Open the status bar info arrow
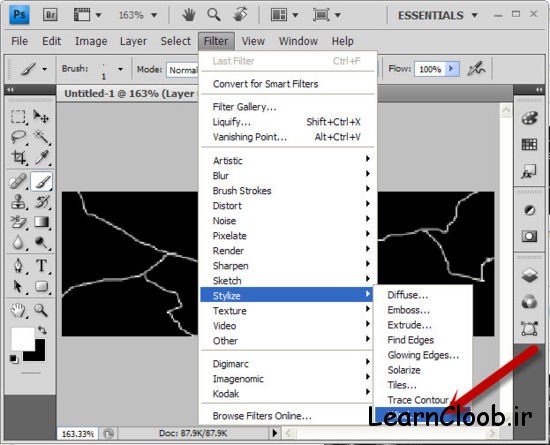This screenshot has width=550, height=445. 275,433
